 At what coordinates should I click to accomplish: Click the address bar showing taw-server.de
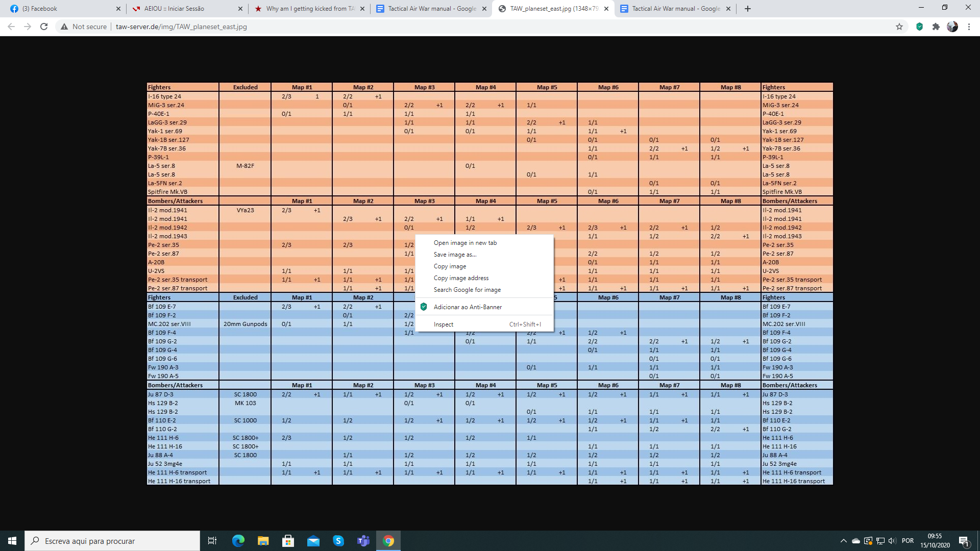(x=181, y=27)
